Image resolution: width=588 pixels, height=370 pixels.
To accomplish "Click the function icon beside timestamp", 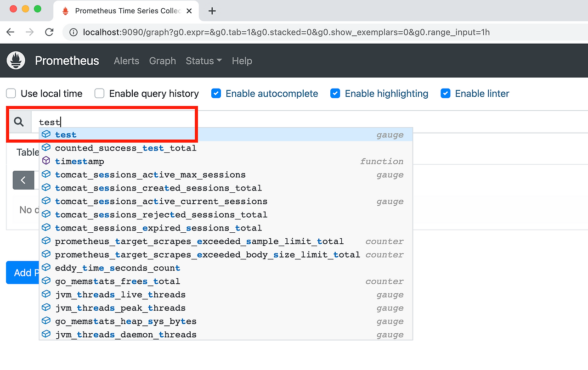I will click(46, 161).
